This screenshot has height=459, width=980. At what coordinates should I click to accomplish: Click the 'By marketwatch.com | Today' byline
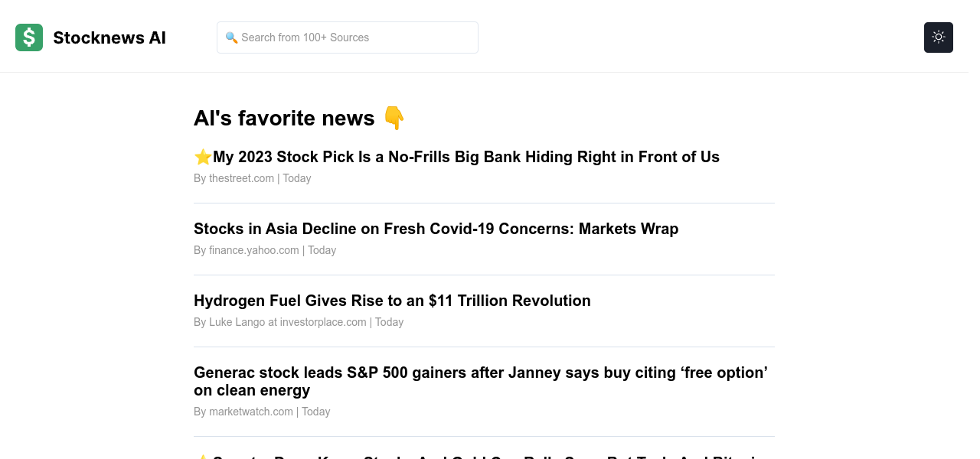pyautogui.click(x=261, y=412)
